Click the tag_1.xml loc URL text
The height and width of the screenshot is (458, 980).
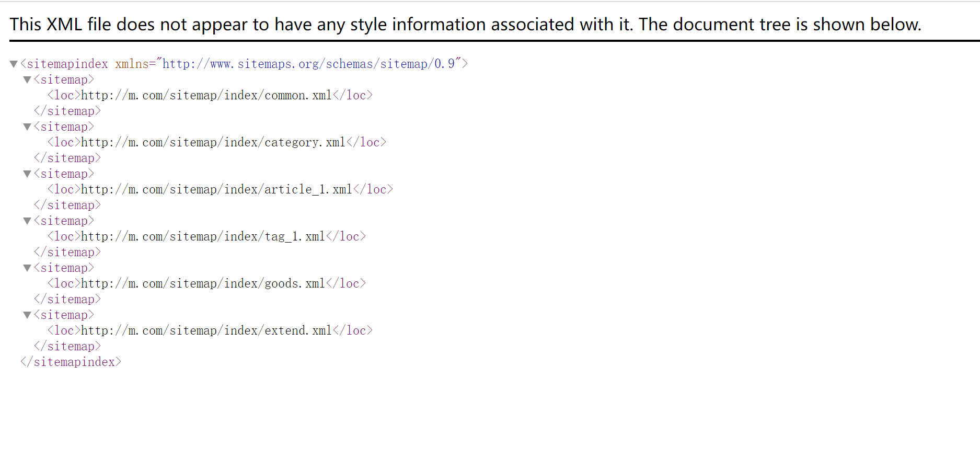203,236
